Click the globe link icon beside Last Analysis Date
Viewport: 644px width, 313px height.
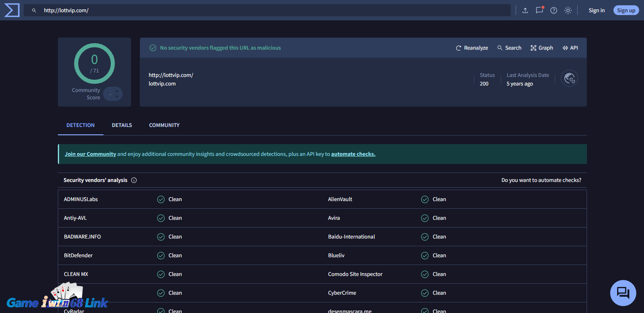pos(569,78)
